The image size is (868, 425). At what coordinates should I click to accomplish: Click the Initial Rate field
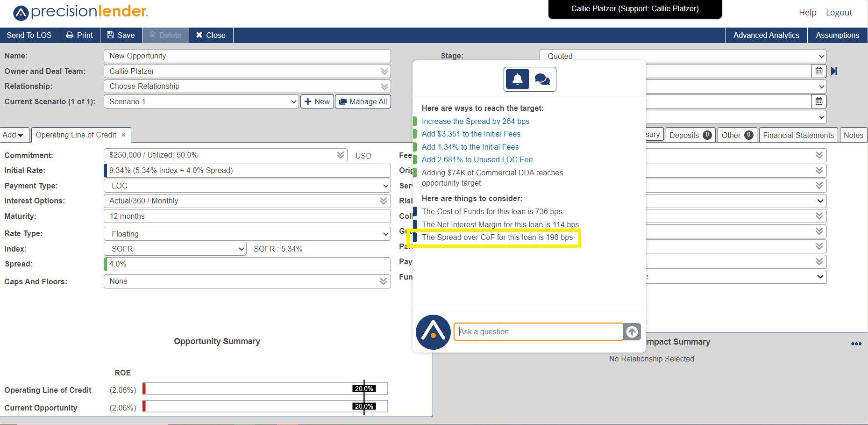pos(247,170)
